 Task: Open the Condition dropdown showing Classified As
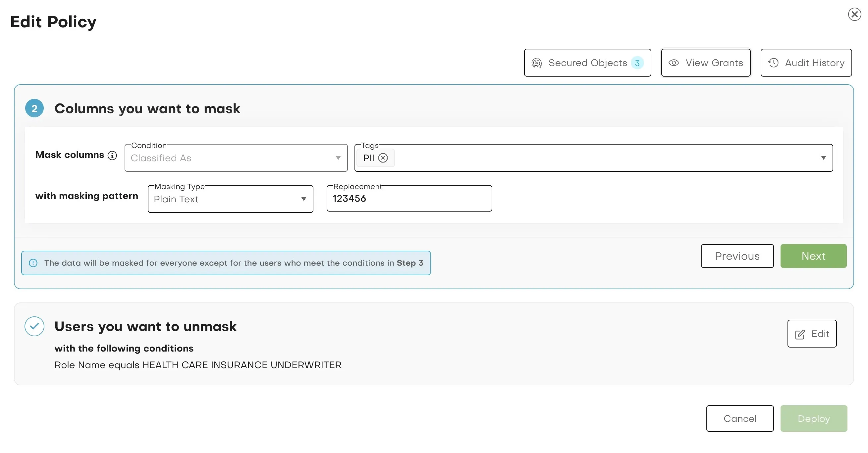coord(338,158)
